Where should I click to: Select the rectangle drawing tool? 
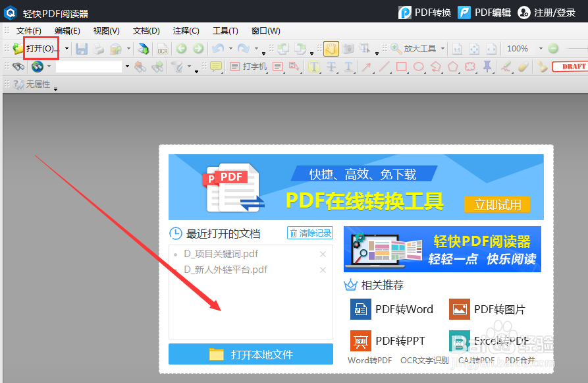point(401,67)
